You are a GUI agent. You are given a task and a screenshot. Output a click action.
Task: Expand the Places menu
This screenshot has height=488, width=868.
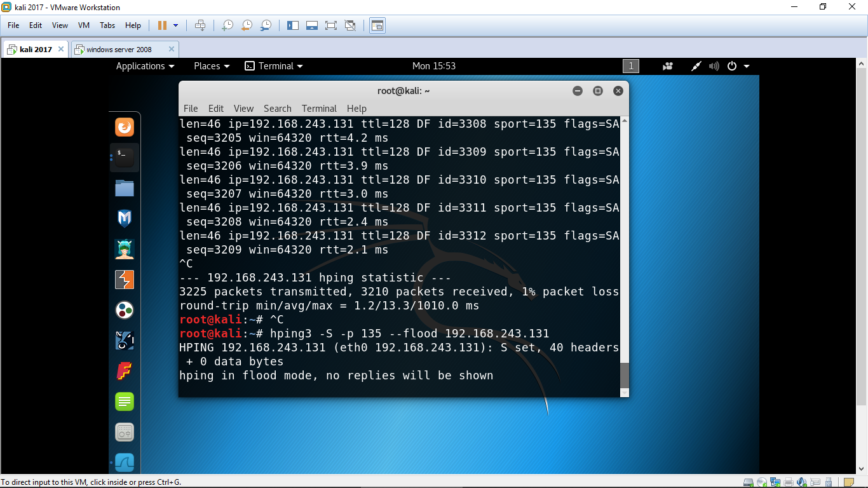tap(212, 66)
